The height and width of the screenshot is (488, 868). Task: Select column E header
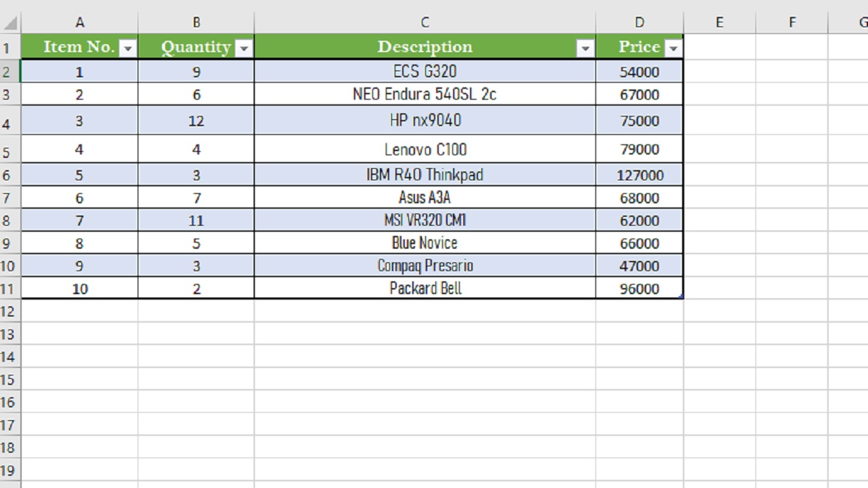click(x=719, y=22)
